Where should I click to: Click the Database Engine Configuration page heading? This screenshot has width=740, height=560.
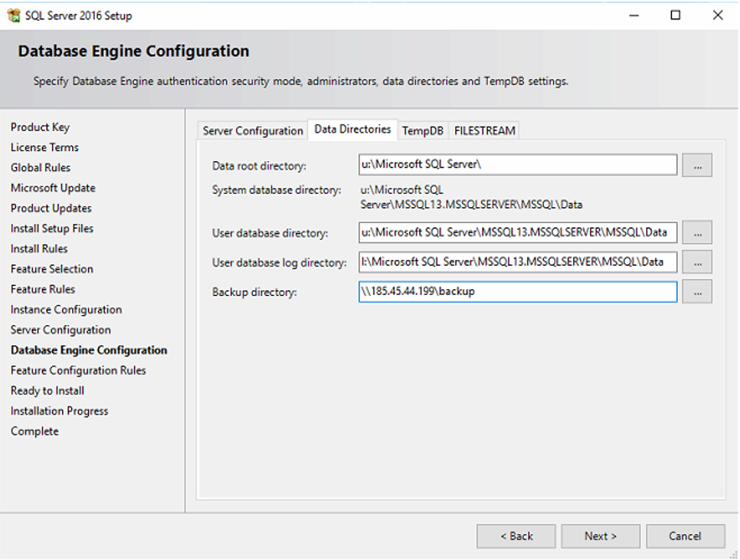tap(133, 51)
